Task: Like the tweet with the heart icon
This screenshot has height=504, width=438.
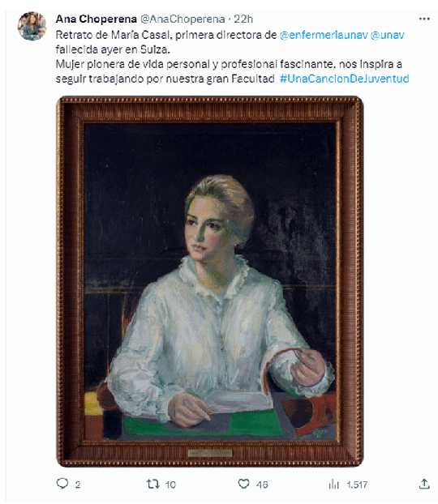Action: click(x=243, y=484)
